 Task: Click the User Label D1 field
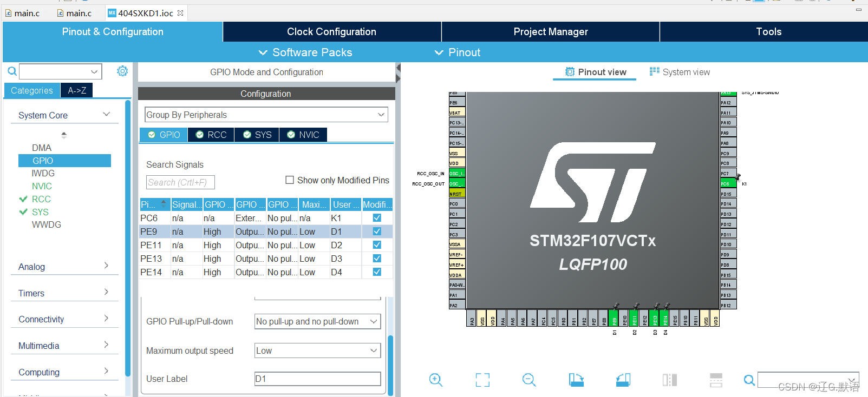tap(318, 379)
